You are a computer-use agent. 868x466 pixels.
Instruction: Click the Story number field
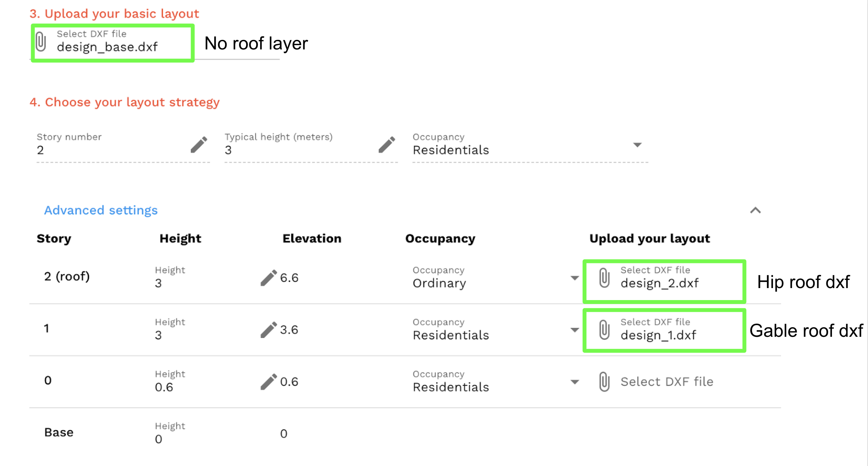(109, 150)
